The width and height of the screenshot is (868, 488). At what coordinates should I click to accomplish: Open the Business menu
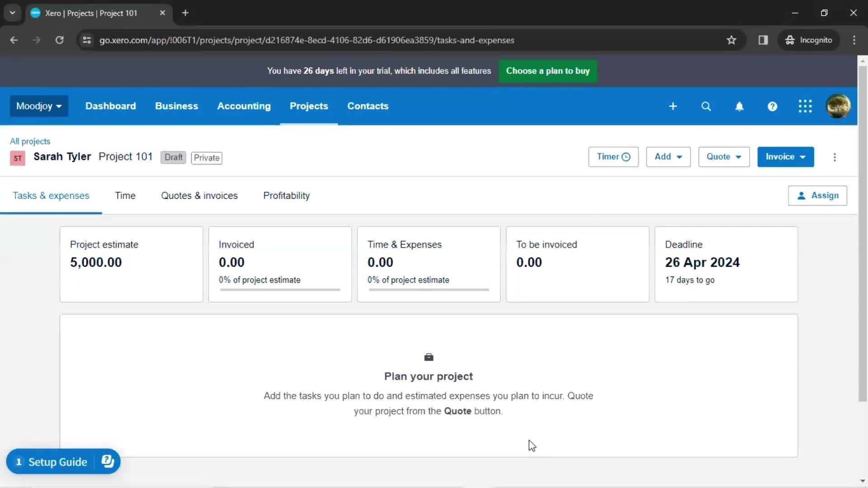point(177,106)
